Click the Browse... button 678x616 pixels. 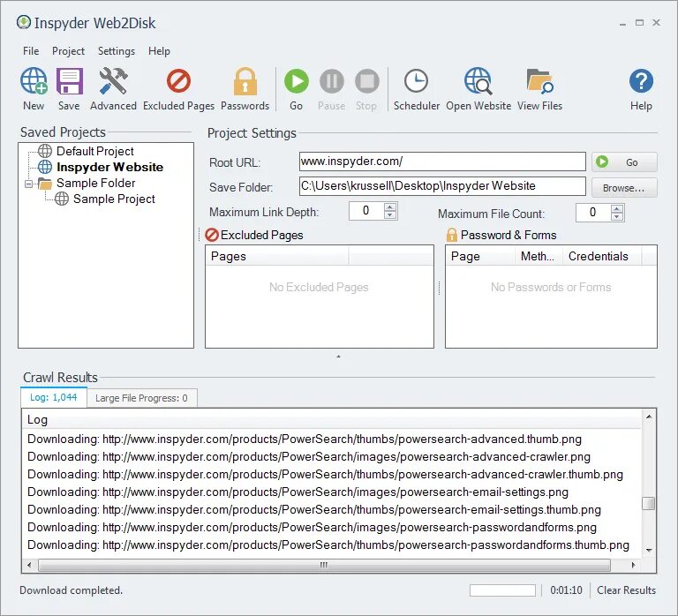pos(624,188)
